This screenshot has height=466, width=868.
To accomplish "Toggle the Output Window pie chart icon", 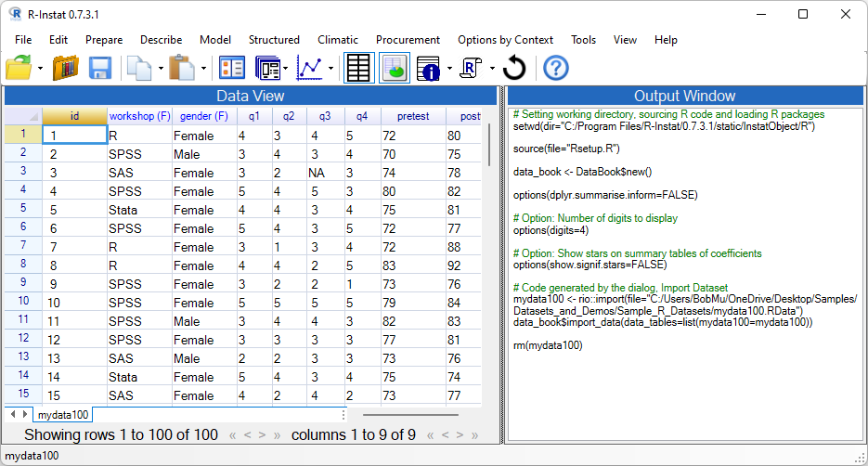I will [x=395, y=68].
